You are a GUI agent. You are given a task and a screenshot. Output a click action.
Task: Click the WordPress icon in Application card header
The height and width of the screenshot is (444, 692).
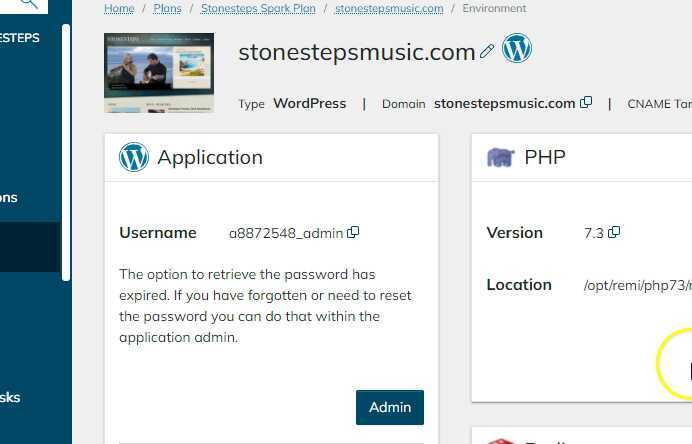click(x=134, y=157)
